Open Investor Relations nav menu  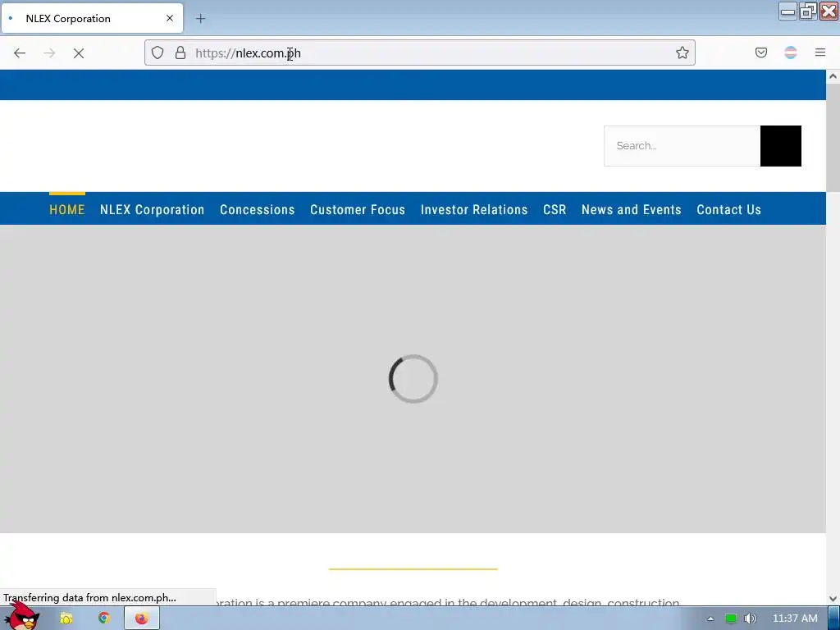(x=474, y=209)
